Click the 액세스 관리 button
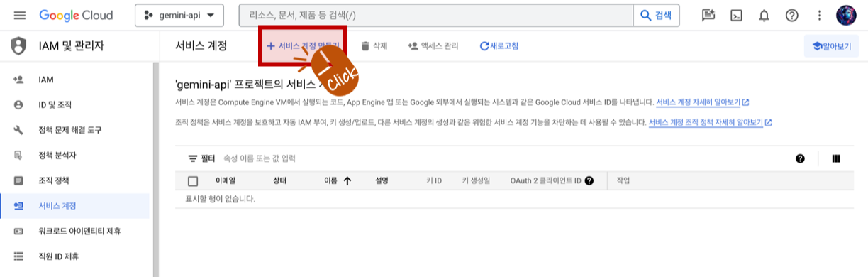The height and width of the screenshot is (277, 868). coord(433,46)
